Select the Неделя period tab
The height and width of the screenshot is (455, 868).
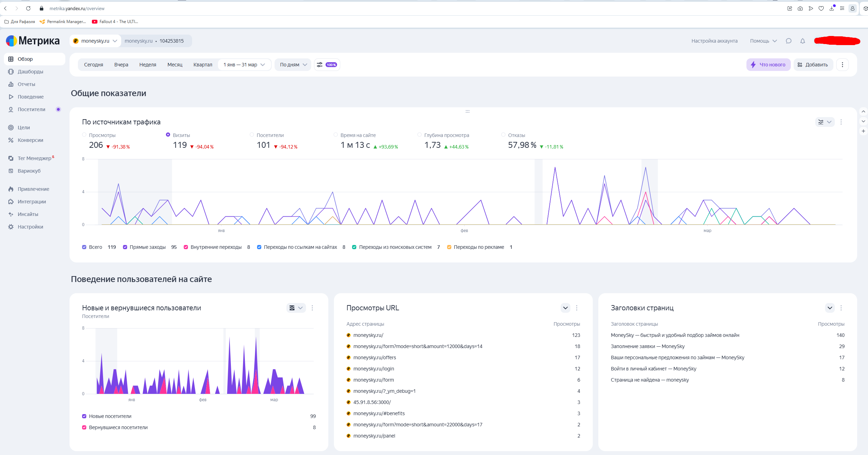click(147, 65)
